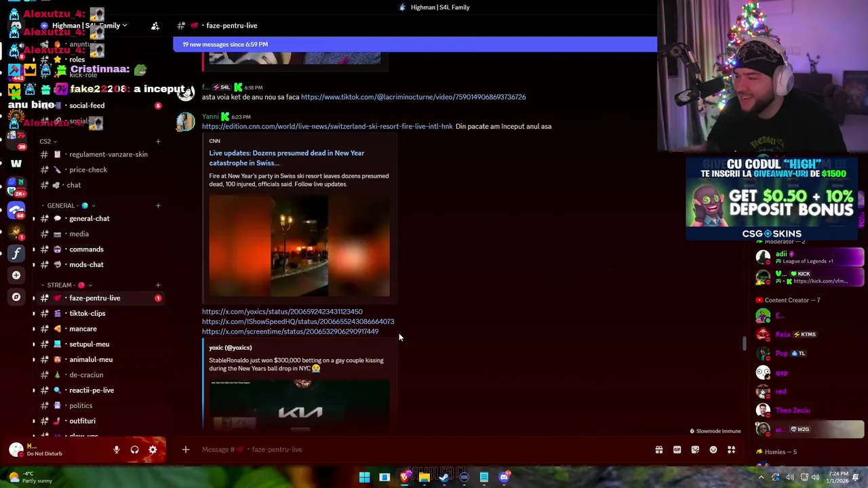Screen dimensions: 868x488
Task: View the CNN fire embed image
Action: 299,246
